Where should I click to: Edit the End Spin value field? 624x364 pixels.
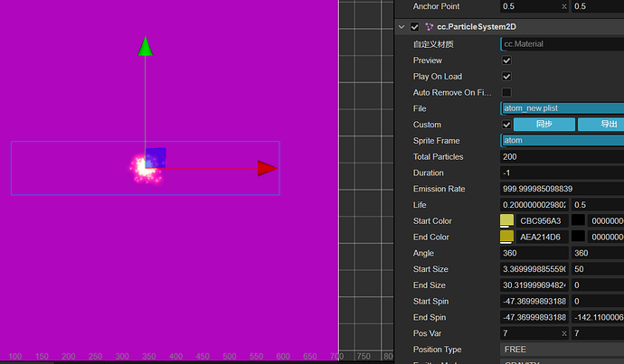pyautogui.click(x=534, y=317)
